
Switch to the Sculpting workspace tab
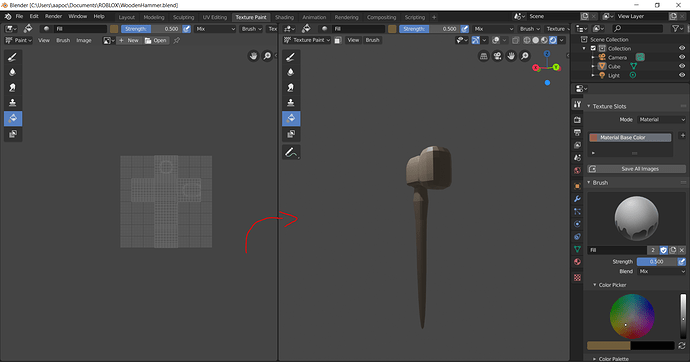pos(184,17)
